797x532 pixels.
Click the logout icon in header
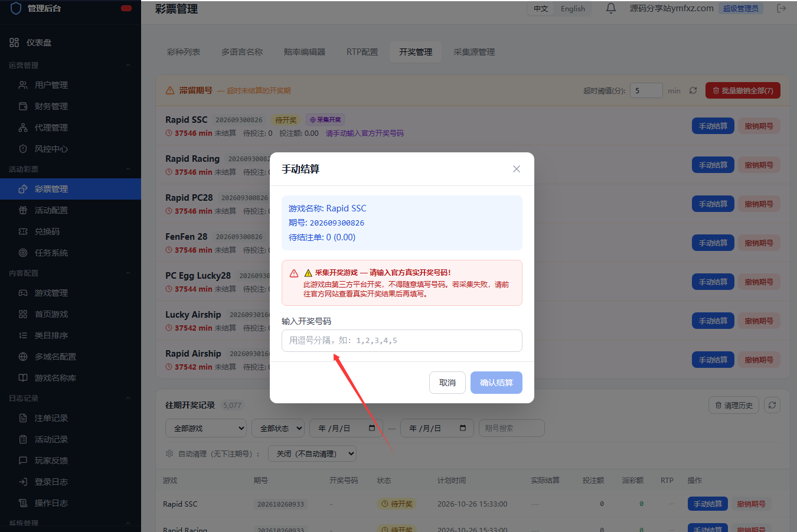coord(782,8)
